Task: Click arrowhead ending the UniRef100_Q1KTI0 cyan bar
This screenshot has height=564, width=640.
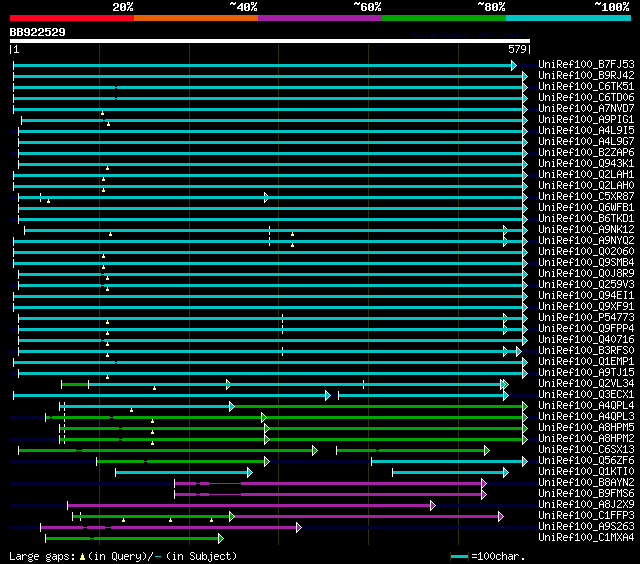Action: 507,472
